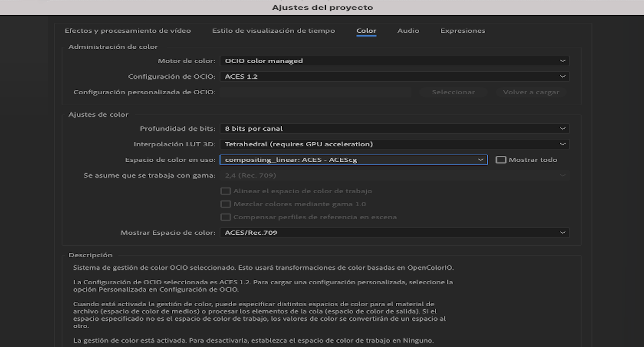This screenshot has width=644, height=347.
Task: Open the Expresiones tab
Action: coord(463,31)
